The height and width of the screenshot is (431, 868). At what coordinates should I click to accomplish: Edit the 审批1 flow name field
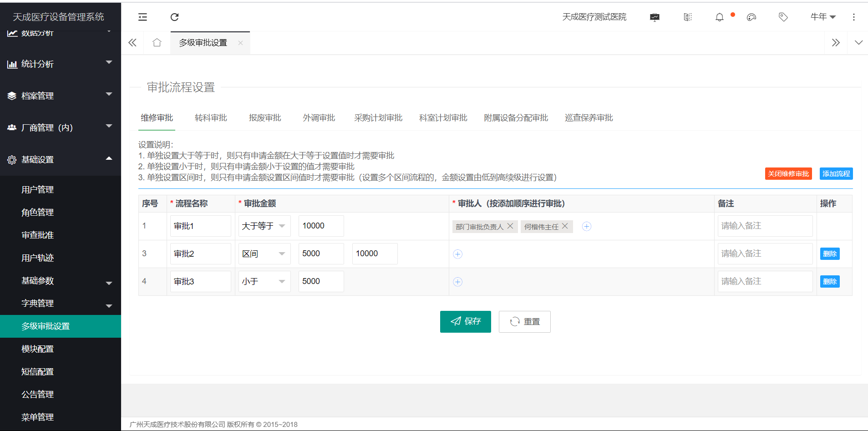click(201, 226)
